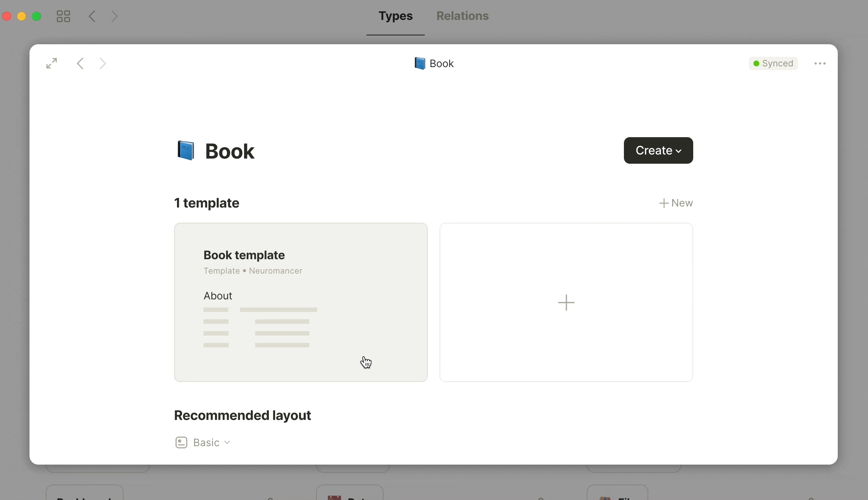
Task: Click the window back arrow
Action: 92,16
